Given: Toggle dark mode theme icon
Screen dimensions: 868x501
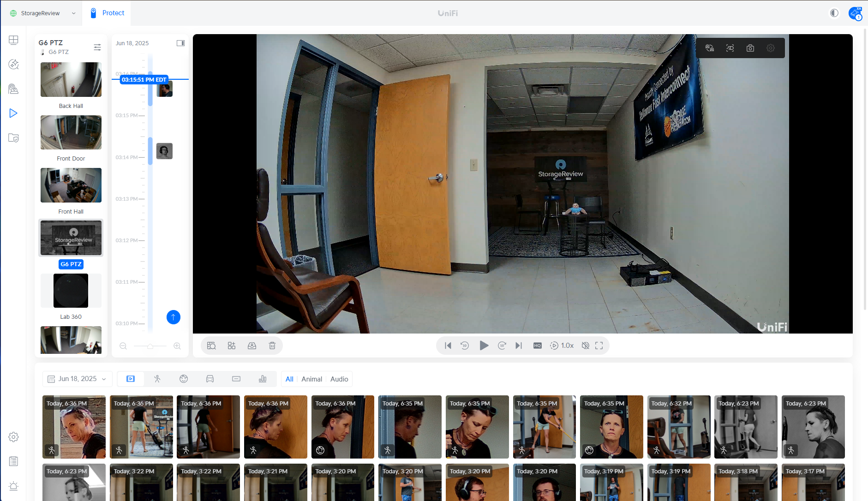Looking at the screenshot, I should 834,13.
